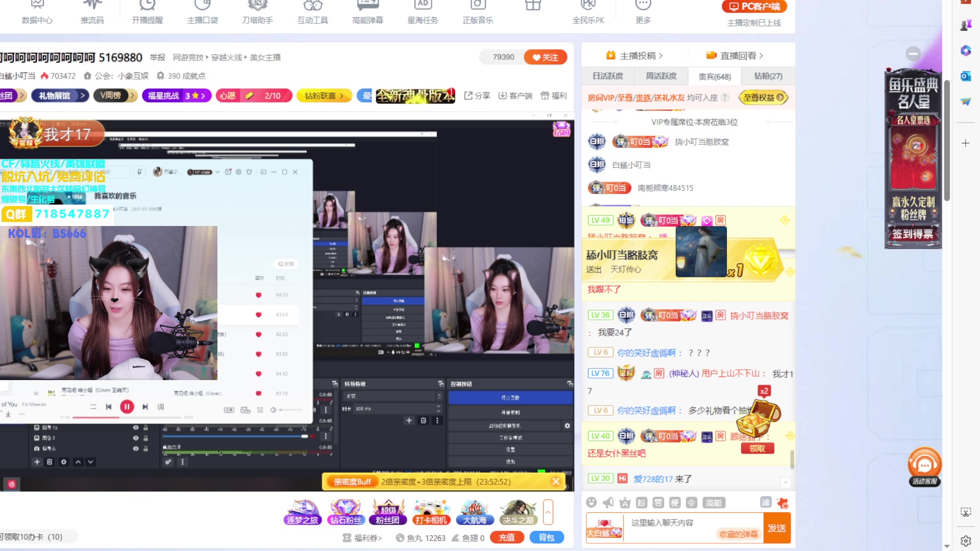Screen dimensions: 980x551
Task: Open the 互动工具 interactive tools
Action: click(312, 13)
